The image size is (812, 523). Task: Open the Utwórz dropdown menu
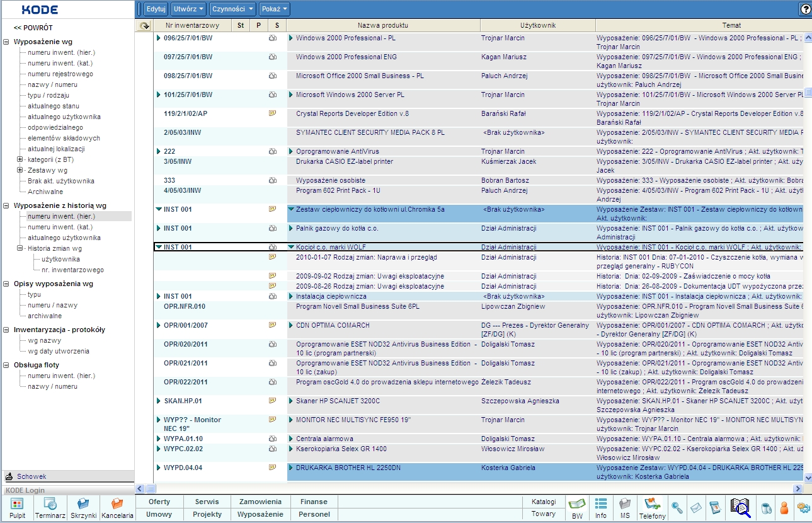(188, 9)
